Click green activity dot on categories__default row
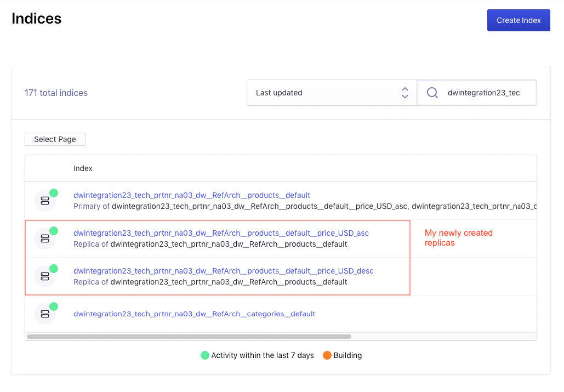This screenshot has height=392, width=564. 54,306
